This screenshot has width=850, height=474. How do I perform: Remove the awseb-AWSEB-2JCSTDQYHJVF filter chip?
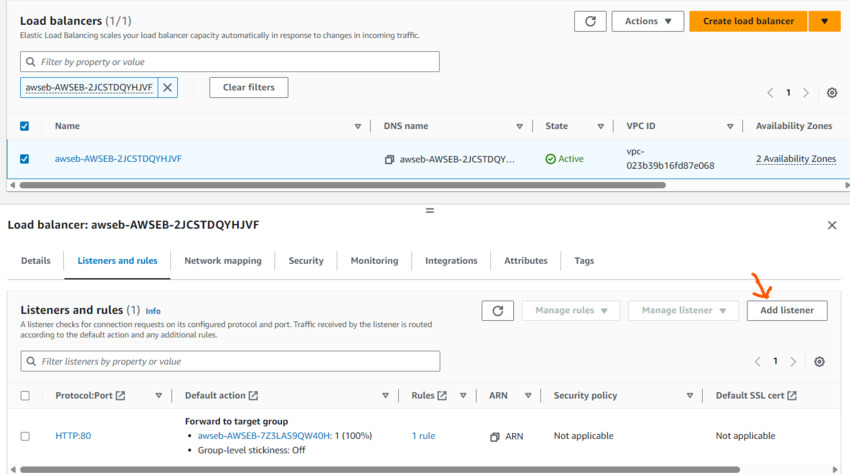tap(168, 87)
